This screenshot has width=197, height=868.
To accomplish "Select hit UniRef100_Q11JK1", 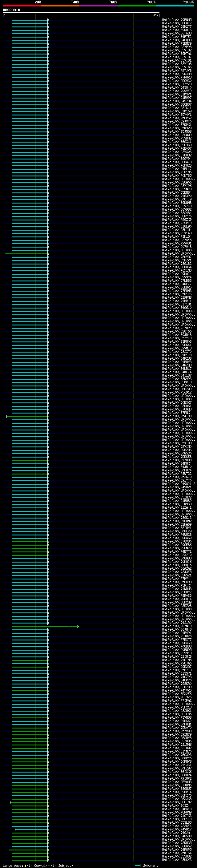I will [177, 765].
